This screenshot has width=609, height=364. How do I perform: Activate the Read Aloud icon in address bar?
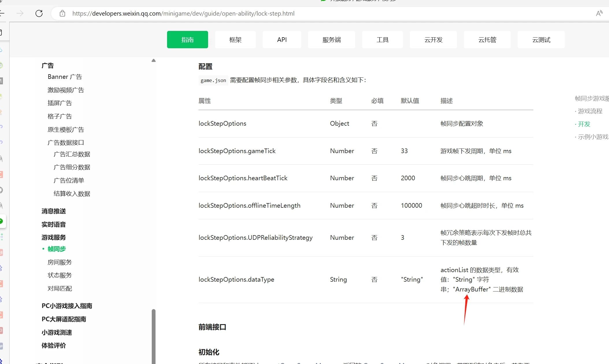click(x=599, y=13)
